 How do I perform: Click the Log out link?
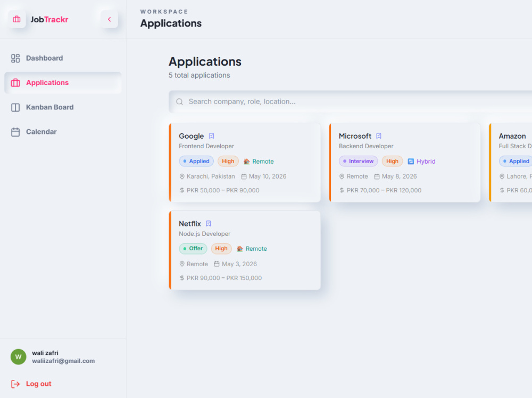pyautogui.click(x=39, y=384)
